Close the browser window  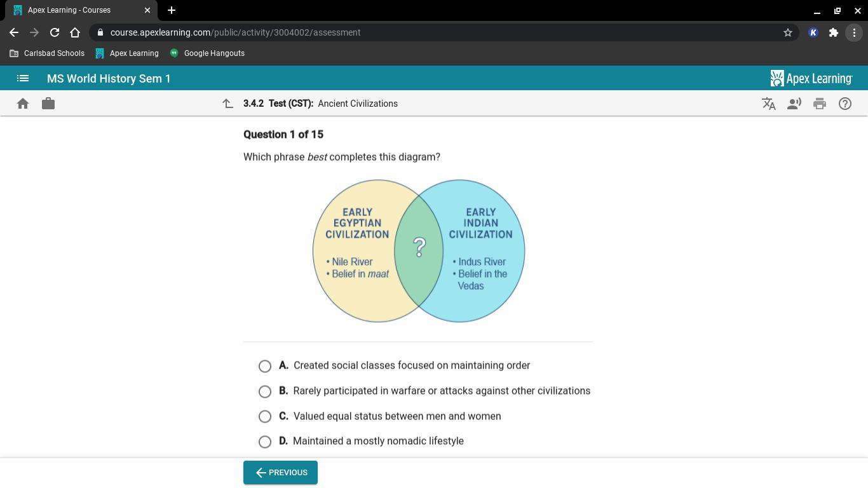[858, 10]
